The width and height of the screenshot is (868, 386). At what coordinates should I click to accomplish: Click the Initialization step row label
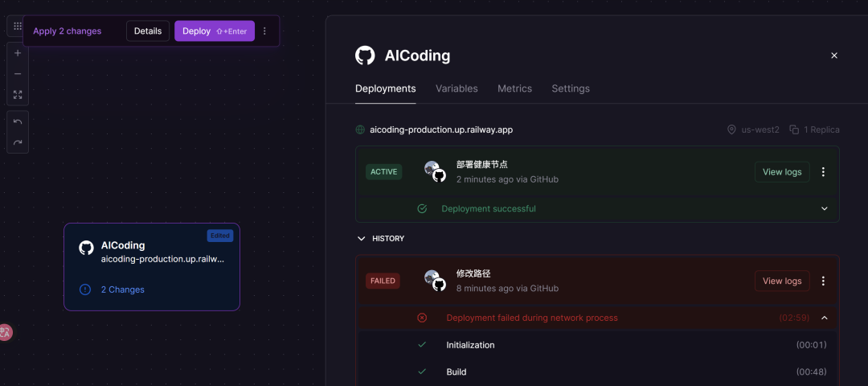470,345
